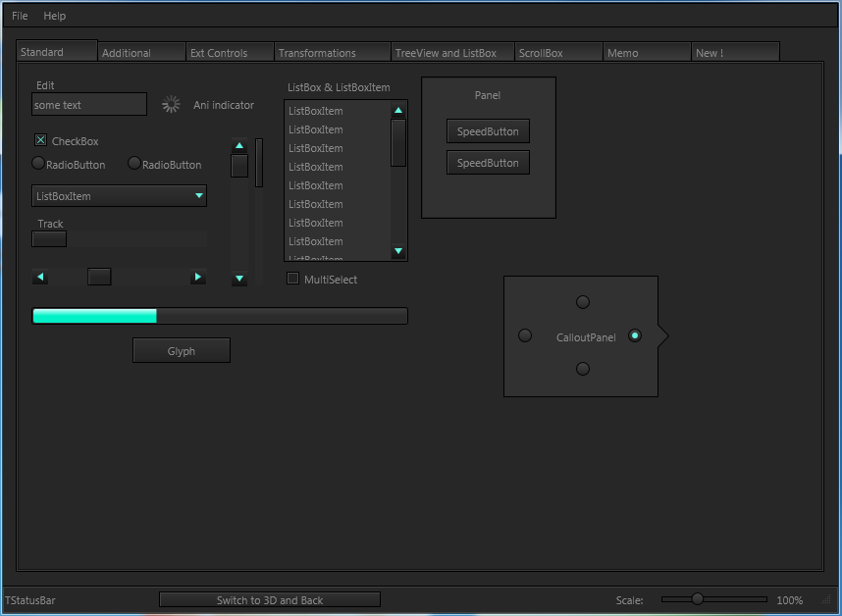Open the Help menu
Viewport: 842px width, 616px height.
[54, 16]
